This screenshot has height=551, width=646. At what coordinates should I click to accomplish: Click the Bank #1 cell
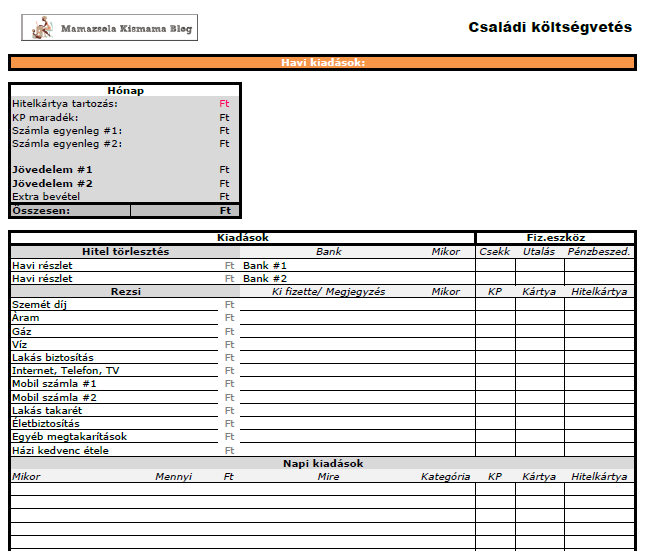pyautogui.click(x=265, y=265)
